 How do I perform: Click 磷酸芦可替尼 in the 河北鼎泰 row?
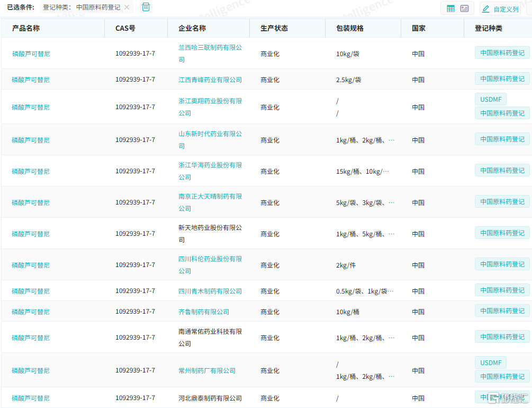(31, 398)
